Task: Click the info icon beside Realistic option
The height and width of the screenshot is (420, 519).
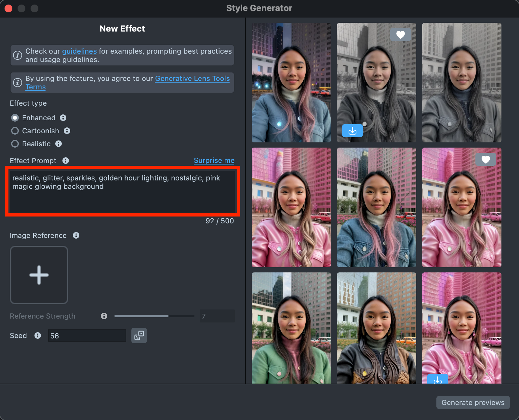Action: click(x=59, y=144)
